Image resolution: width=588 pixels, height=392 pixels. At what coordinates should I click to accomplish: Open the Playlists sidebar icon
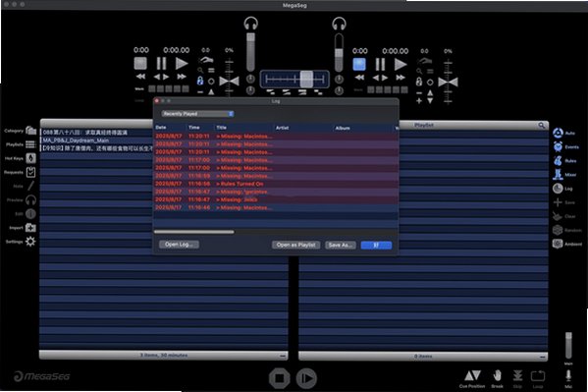click(30, 144)
